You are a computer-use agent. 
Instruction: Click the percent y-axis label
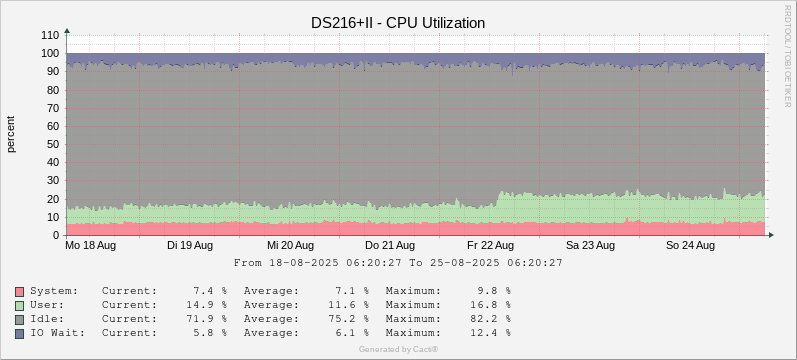tap(11, 134)
